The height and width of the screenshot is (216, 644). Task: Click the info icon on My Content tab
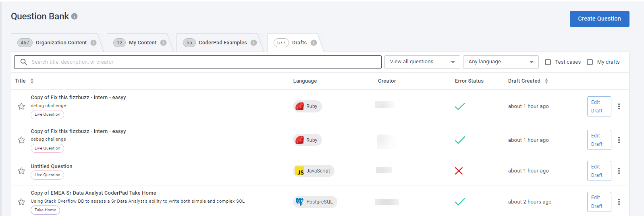point(163,43)
